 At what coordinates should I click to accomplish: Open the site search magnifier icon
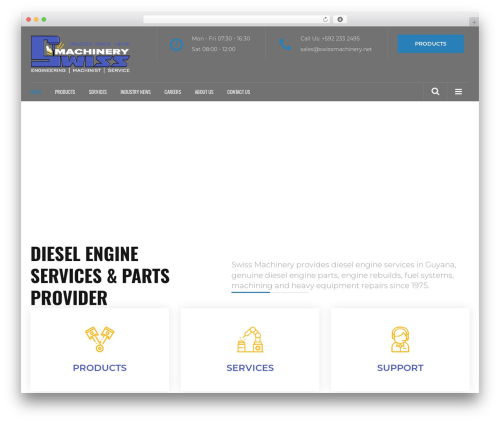coord(435,91)
